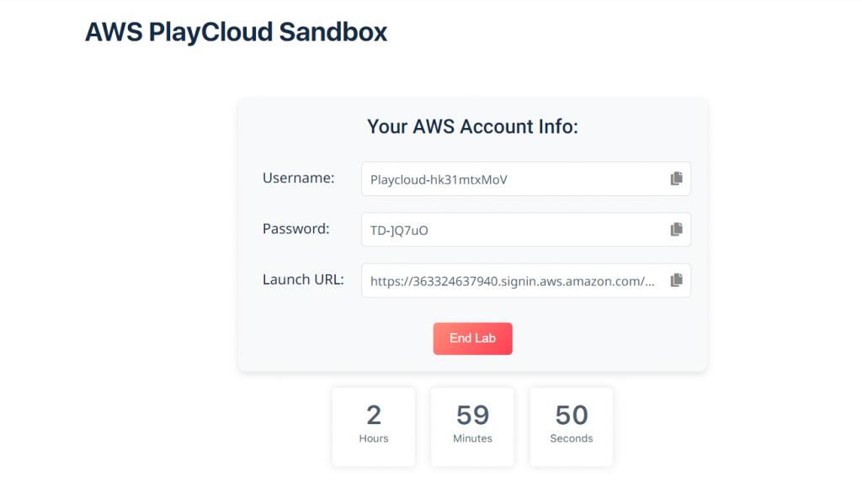Copy the Password using its copy icon

click(676, 230)
